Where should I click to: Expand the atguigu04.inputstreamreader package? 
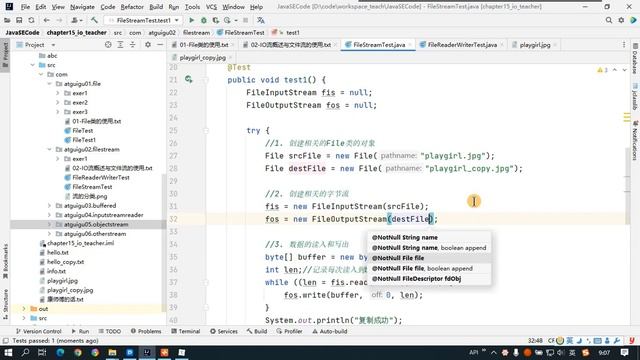tap(49, 215)
